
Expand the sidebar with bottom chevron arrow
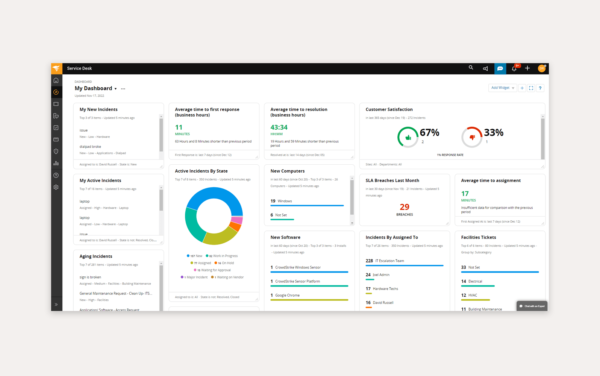[x=56, y=304]
